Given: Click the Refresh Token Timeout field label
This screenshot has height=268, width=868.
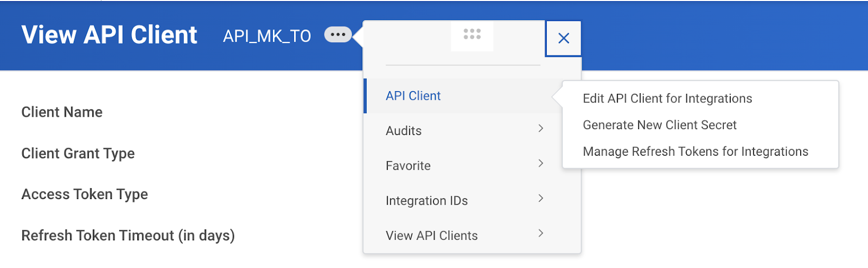Looking at the screenshot, I should [128, 235].
